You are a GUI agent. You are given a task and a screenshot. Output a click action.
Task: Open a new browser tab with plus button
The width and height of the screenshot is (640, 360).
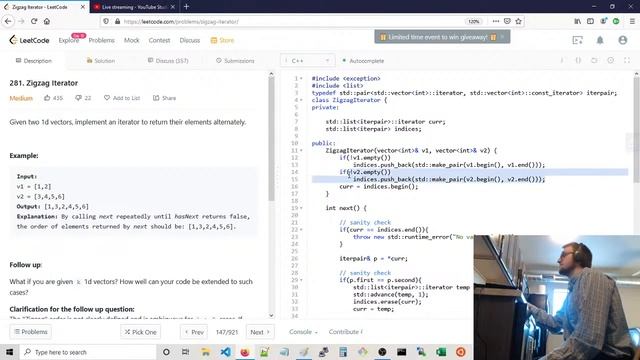tap(186, 7)
